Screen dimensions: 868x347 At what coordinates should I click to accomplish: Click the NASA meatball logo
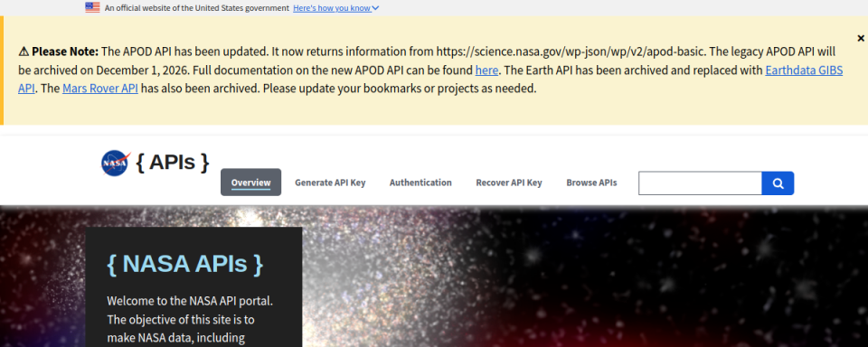pos(117,164)
